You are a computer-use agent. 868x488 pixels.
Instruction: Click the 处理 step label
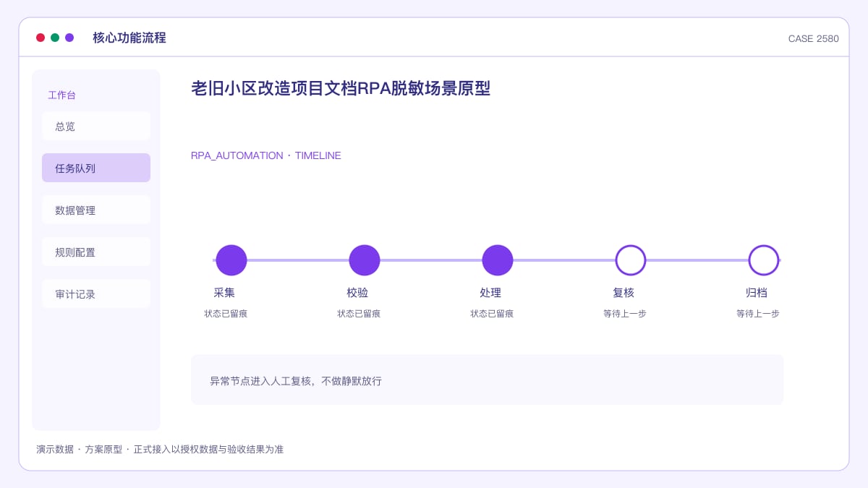(x=490, y=293)
